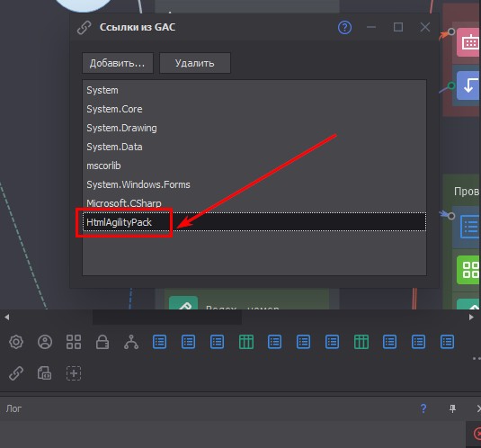Click the padlock icon in bottom toolbar
The width and height of the screenshot is (481, 448).
pyautogui.click(x=102, y=342)
